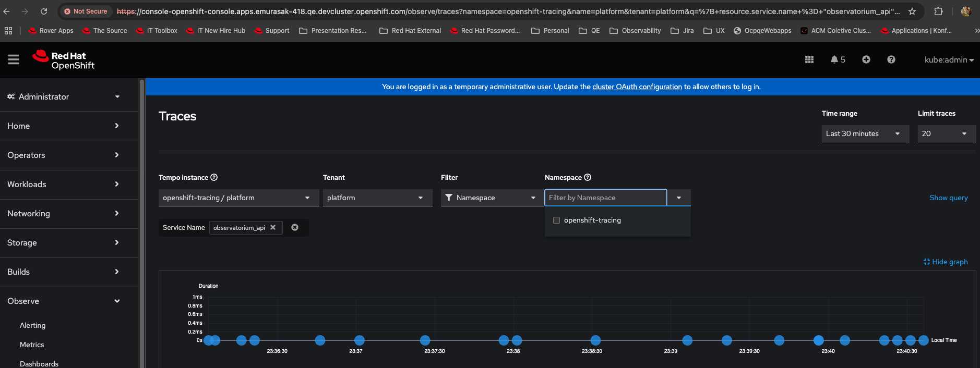Click the Tempo instance help icon

point(214,178)
